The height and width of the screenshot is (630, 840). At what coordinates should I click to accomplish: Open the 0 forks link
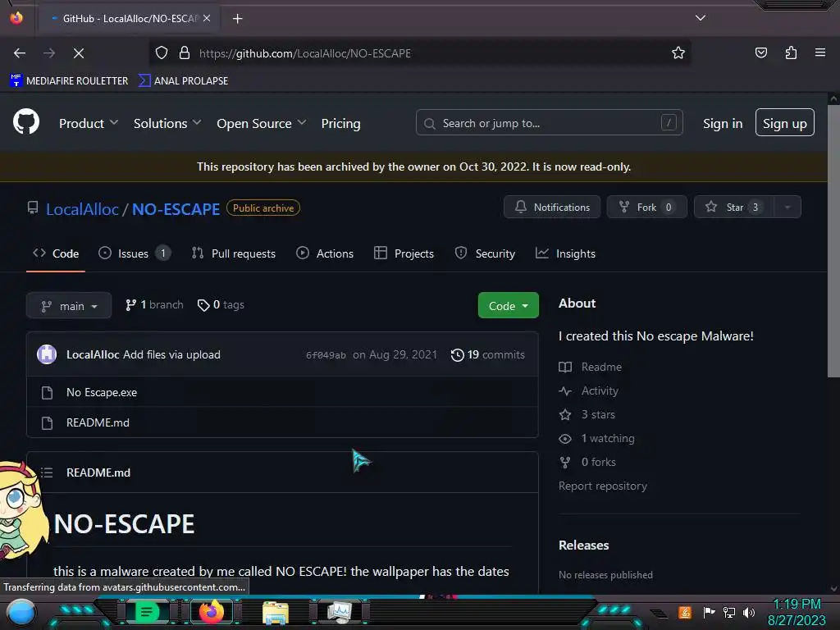(x=587, y=462)
